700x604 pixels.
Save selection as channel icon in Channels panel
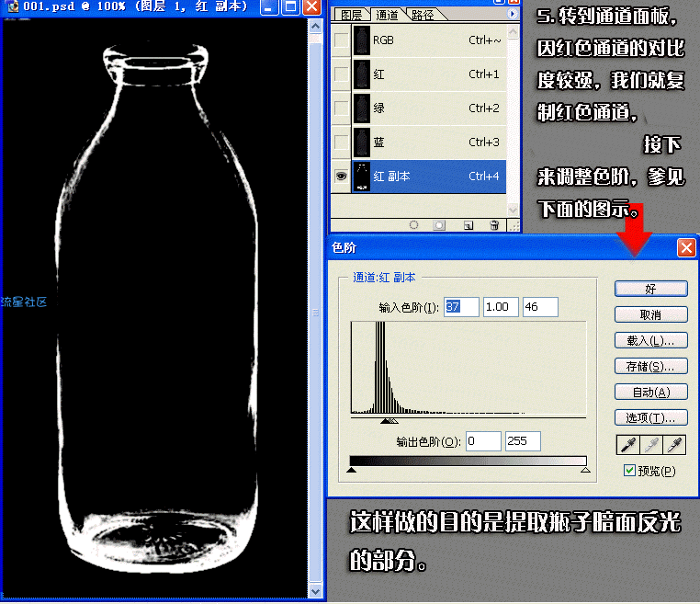coord(439,225)
